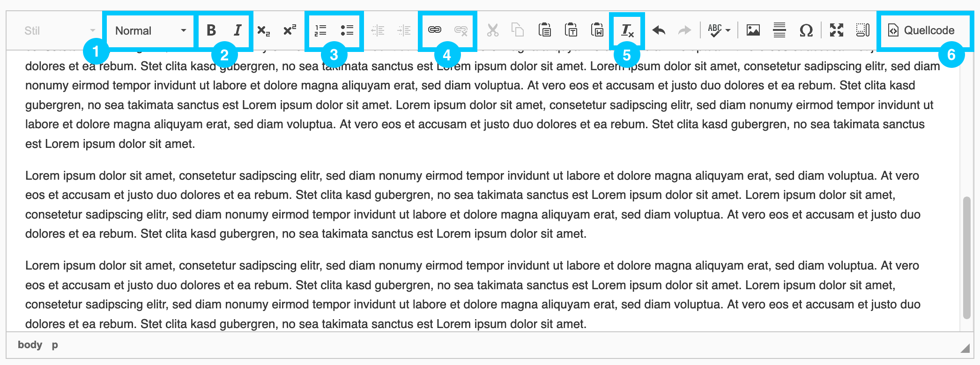Insert a numbered list
980x365 pixels.
tap(320, 30)
